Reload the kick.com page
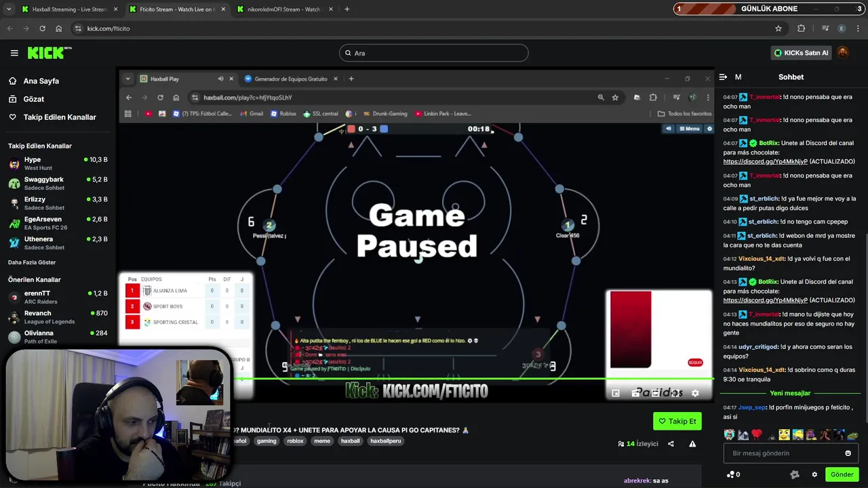This screenshot has width=868, height=488. 42,28
